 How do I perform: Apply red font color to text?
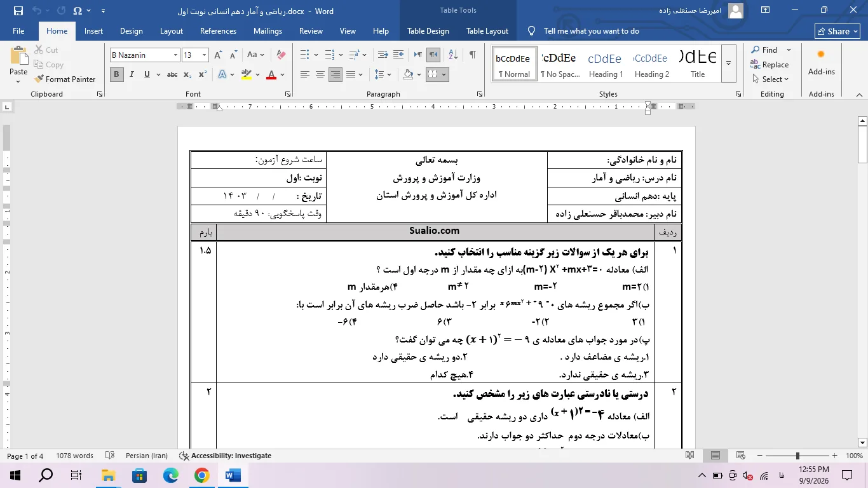(x=271, y=74)
